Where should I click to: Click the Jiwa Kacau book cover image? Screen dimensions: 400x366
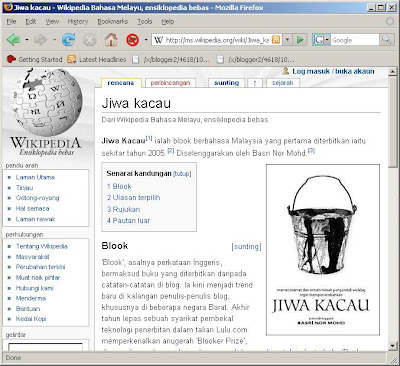(x=323, y=250)
